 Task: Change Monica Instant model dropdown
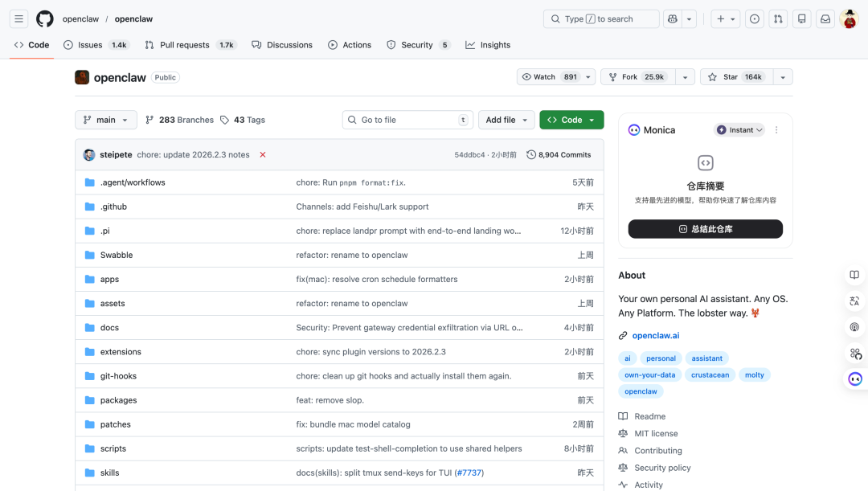(739, 130)
